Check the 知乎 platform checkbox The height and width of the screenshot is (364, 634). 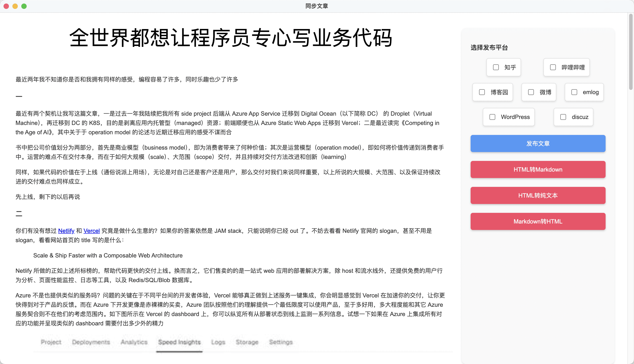496,67
